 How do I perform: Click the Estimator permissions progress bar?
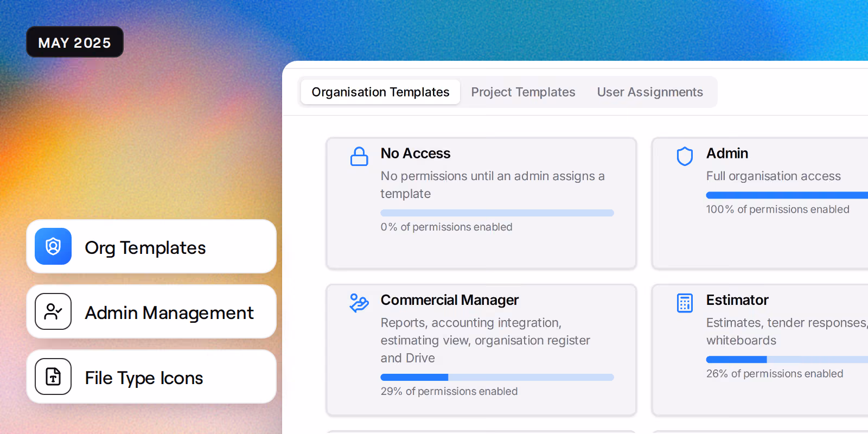(x=787, y=360)
